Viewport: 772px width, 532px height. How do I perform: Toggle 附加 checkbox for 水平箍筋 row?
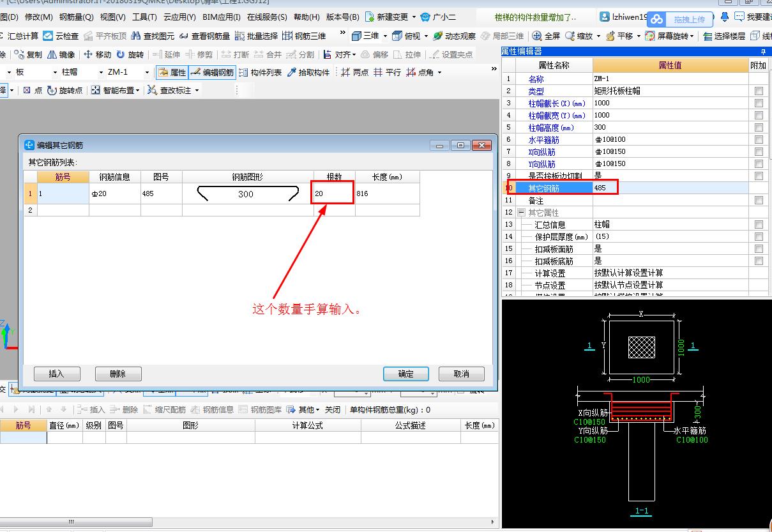(759, 140)
